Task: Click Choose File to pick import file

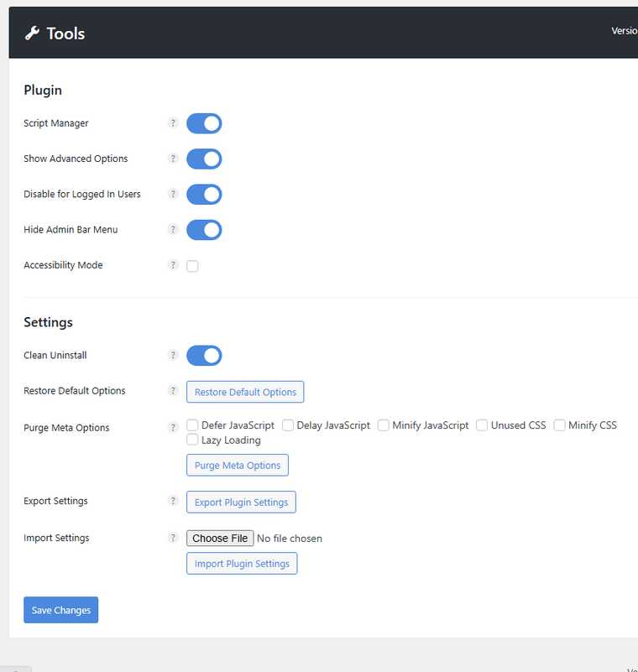Action: coord(220,539)
